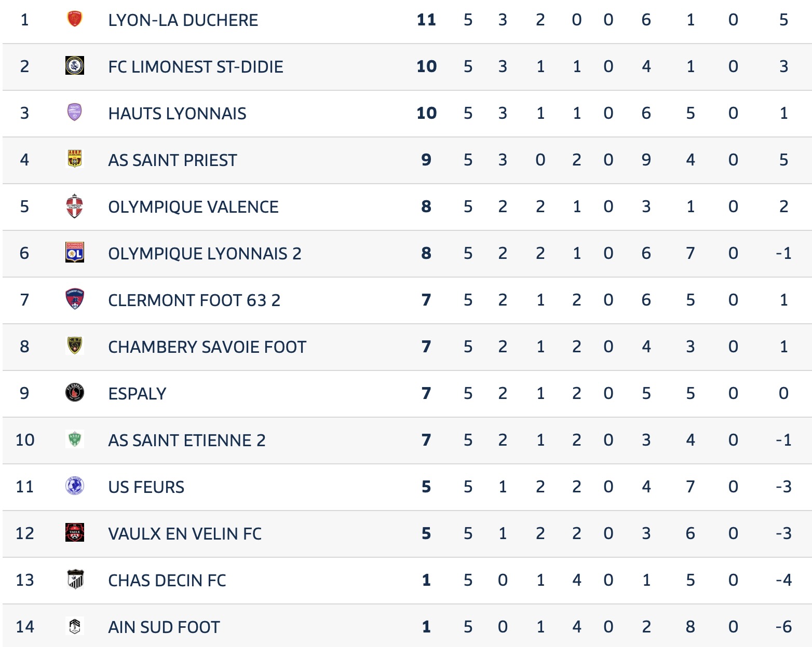Open the OLYMPIQUE LYONNAIS 2 team link

point(205,254)
